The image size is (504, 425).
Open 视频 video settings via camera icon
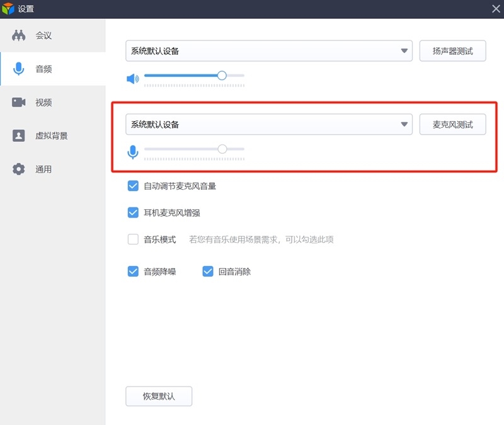coord(18,102)
